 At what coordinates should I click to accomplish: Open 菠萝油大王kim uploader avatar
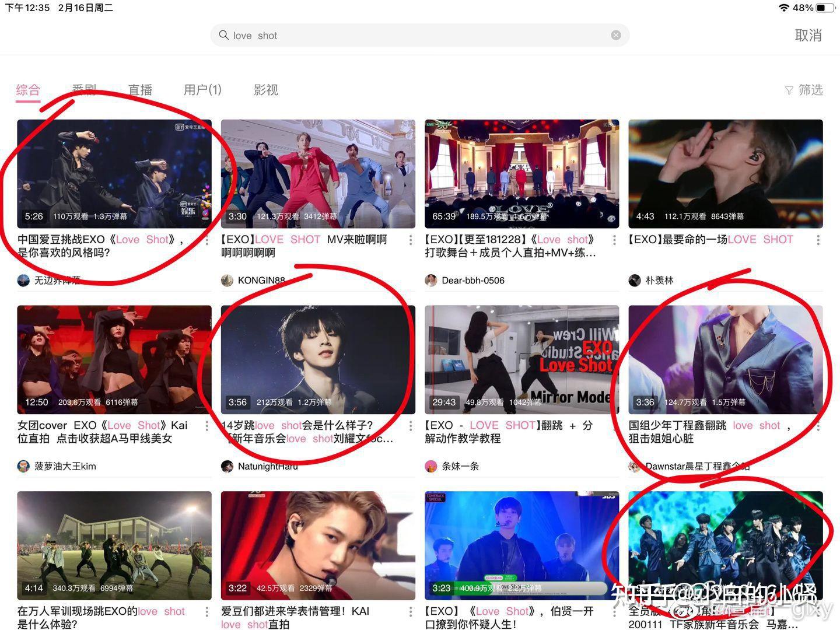23,466
